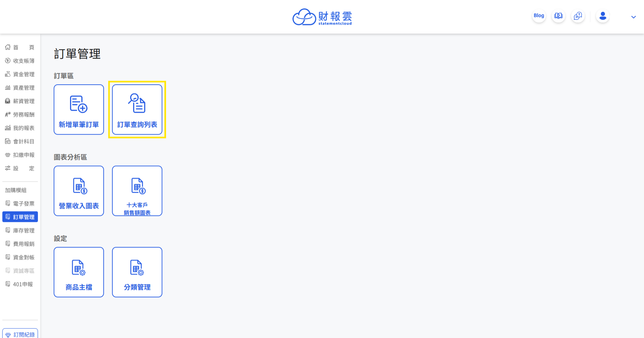644x338 pixels.
Task: Open the 營業收入圖表 chart tile
Action: [x=79, y=191]
